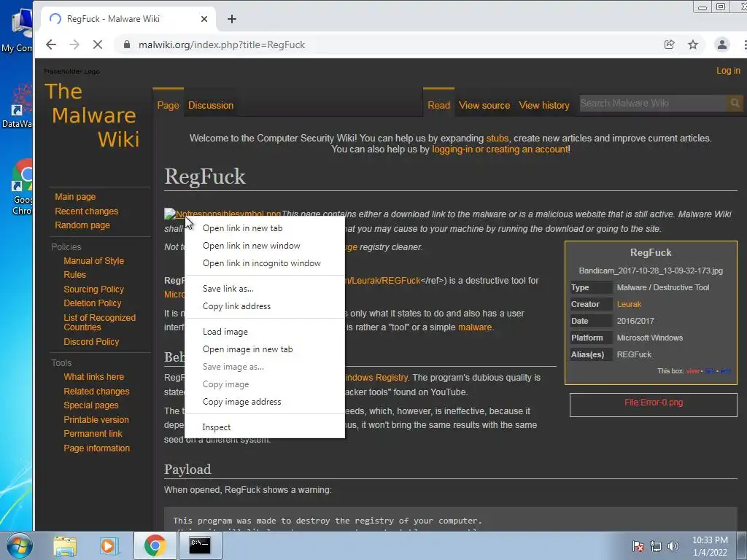Viewport: 747px width, 560px height.
Task: Click red File:Error-0.png link
Action: [x=654, y=402]
